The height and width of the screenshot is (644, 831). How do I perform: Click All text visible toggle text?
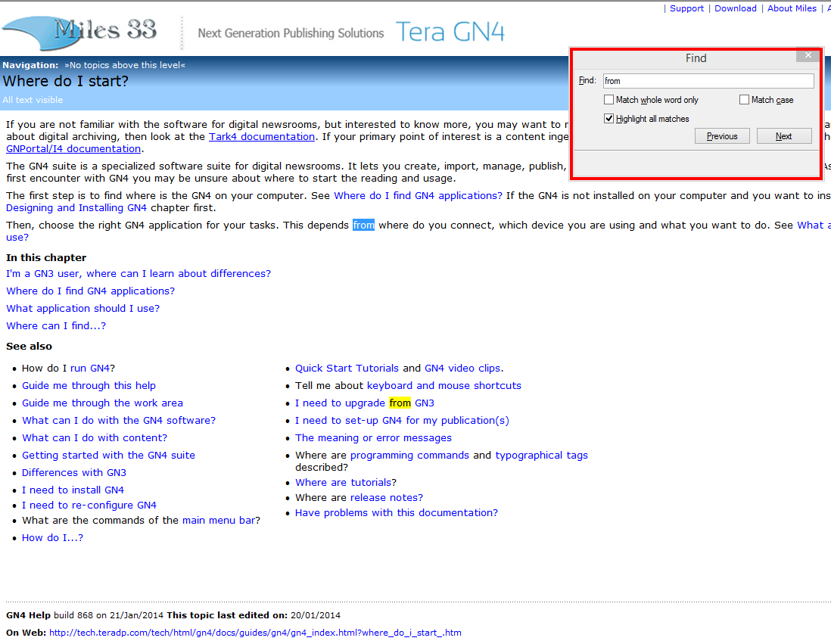[x=33, y=100]
